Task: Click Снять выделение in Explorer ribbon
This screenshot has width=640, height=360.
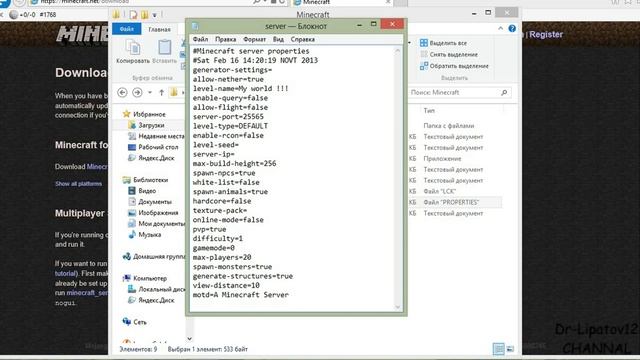Action: [x=449, y=54]
